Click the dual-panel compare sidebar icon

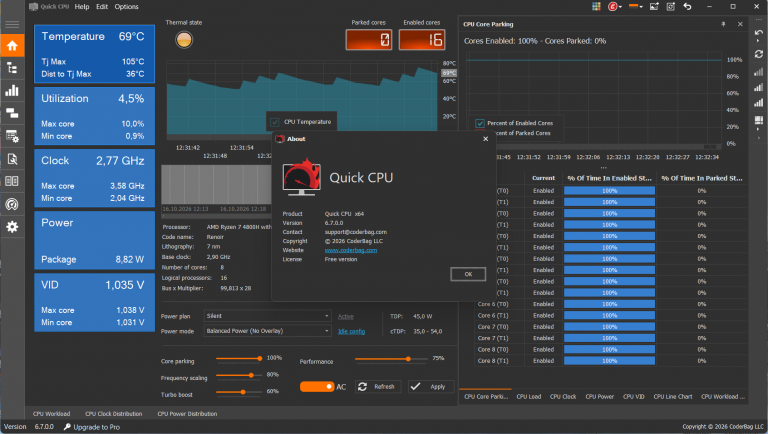click(x=12, y=181)
